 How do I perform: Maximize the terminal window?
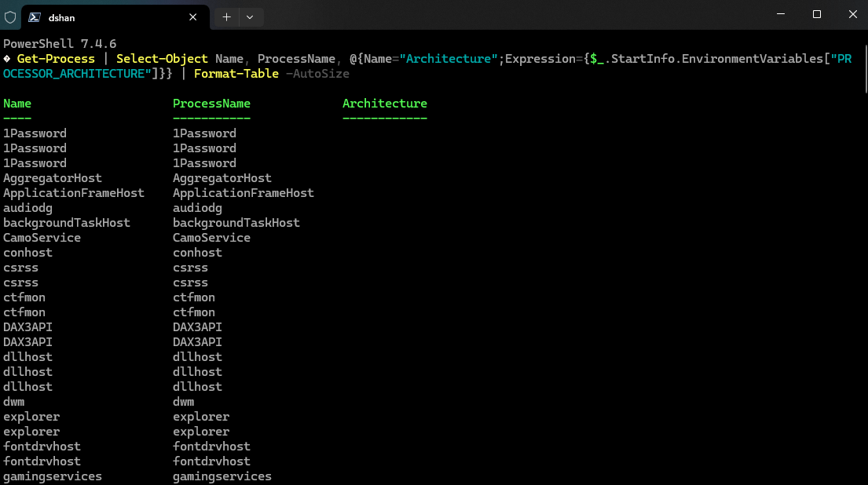(x=817, y=15)
